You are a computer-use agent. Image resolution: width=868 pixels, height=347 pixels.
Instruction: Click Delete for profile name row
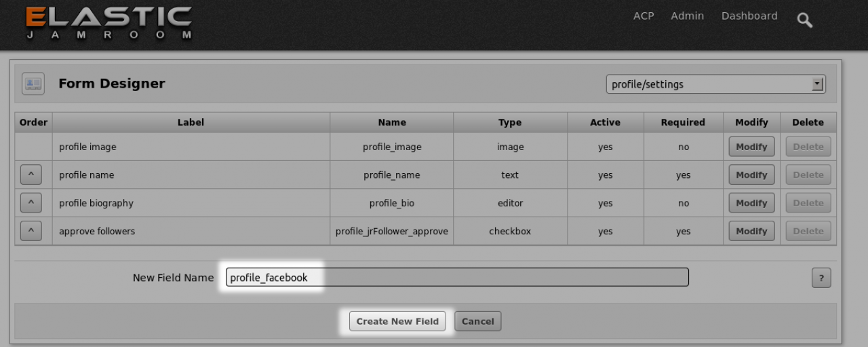(x=808, y=175)
